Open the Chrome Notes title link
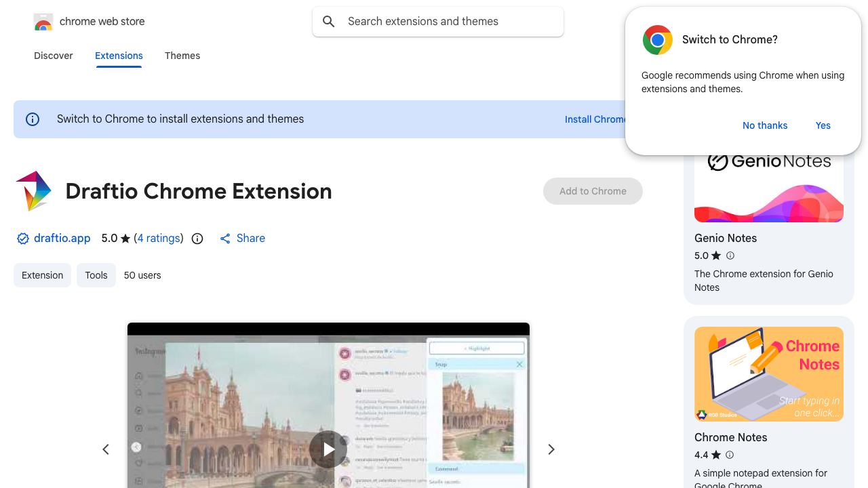This screenshot has width=868, height=488. point(731,437)
